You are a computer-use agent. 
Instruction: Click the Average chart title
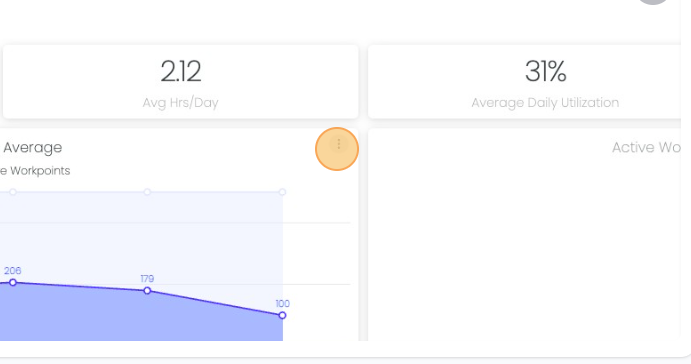tap(32, 147)
